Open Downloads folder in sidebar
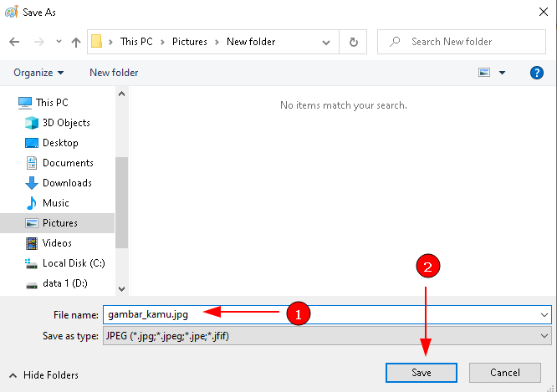 (67, 183)
